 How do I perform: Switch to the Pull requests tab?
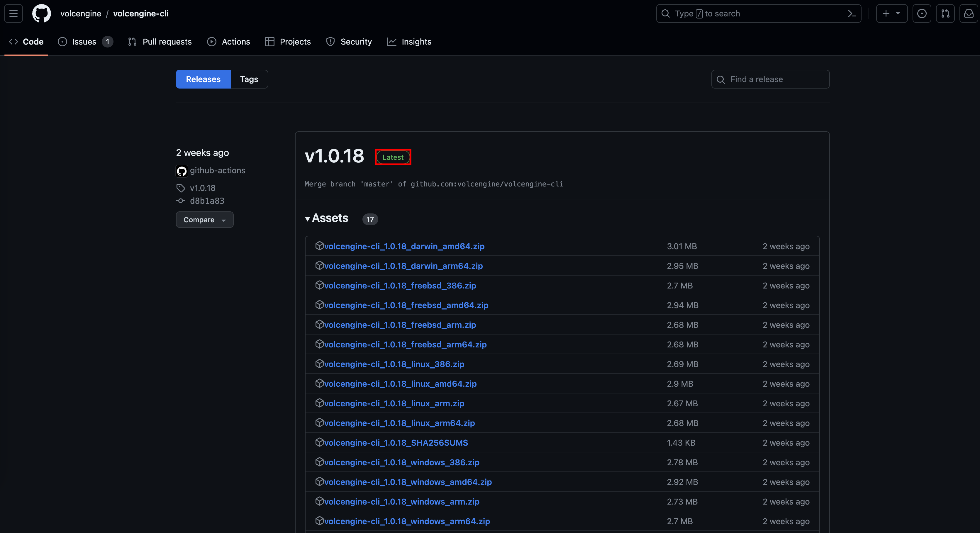[x=160, y=42]
